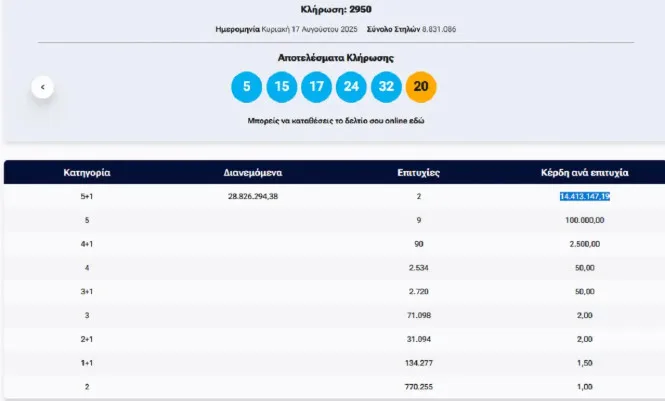Click the 1+1 category cell
665x401 pixels.
coord(87,363)
